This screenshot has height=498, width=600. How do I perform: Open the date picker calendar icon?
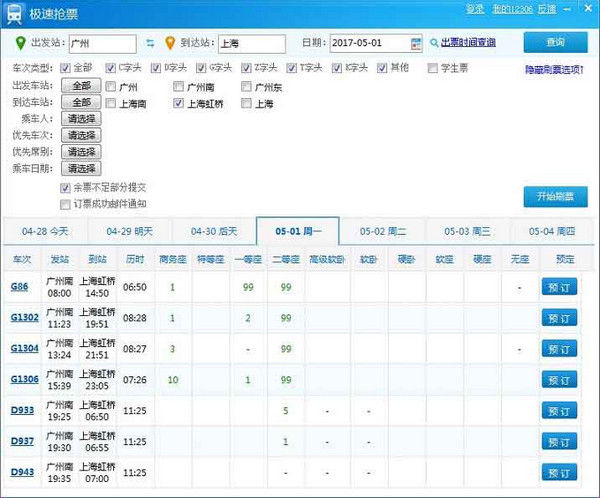point(416,44)
